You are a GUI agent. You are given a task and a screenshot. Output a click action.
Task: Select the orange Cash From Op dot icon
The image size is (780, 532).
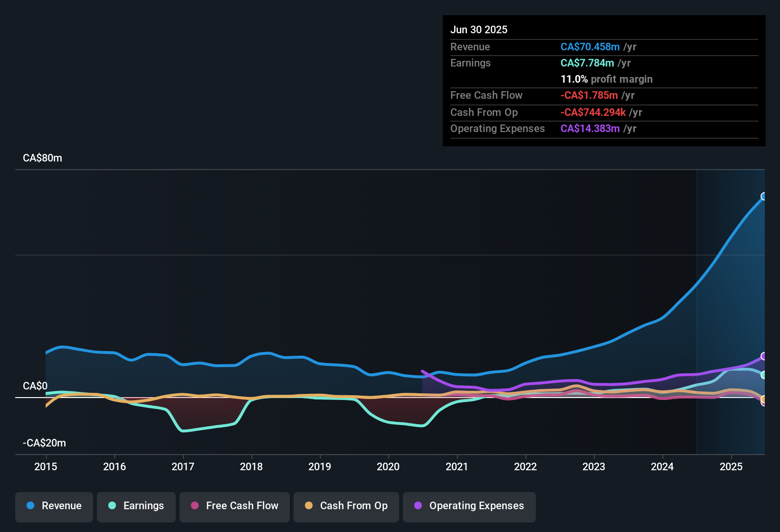tap(308, 506)
